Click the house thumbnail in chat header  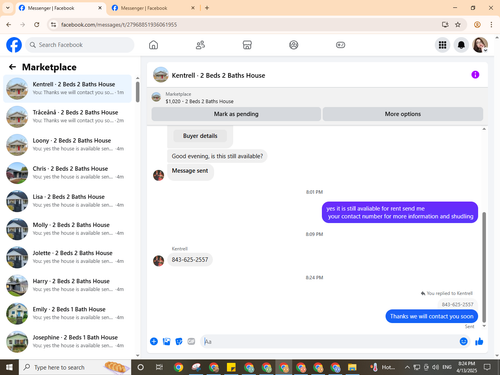(x=161, y=75)
